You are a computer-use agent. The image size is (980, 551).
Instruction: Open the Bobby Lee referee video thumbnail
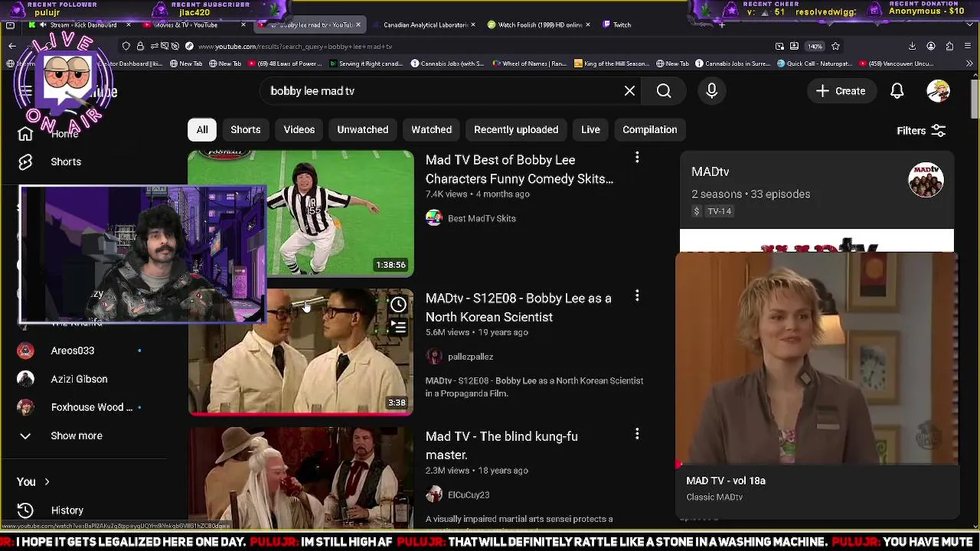(301, 214)
